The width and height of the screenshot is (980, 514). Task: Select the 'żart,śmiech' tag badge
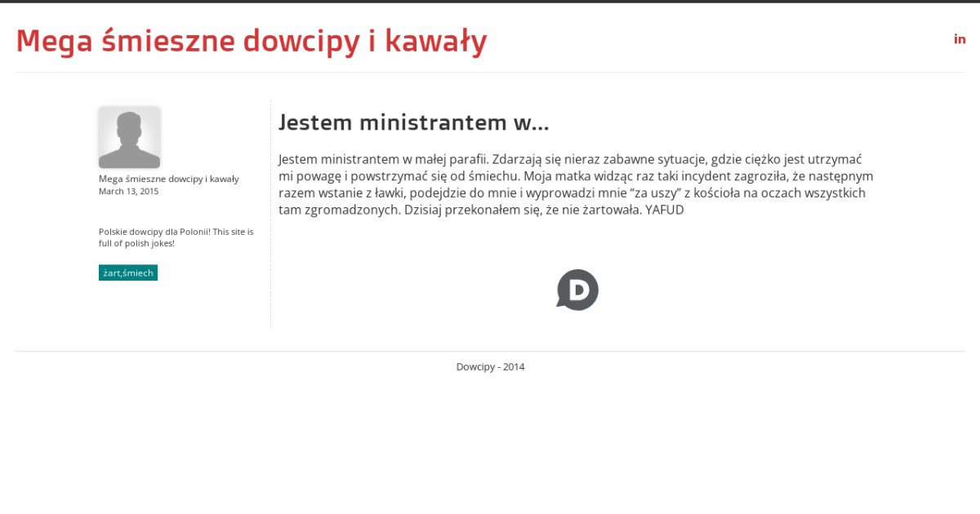[x=128, y=273]
